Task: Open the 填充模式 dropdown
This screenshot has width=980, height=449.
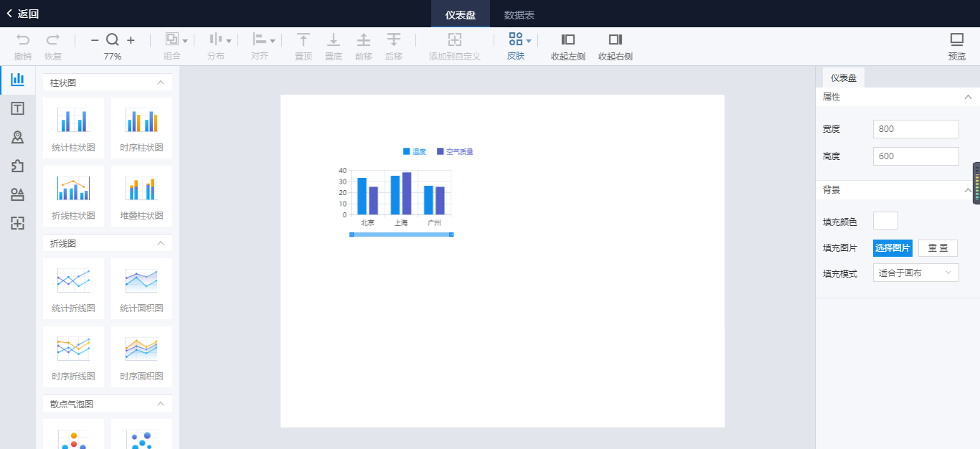Action: point(916,273)
